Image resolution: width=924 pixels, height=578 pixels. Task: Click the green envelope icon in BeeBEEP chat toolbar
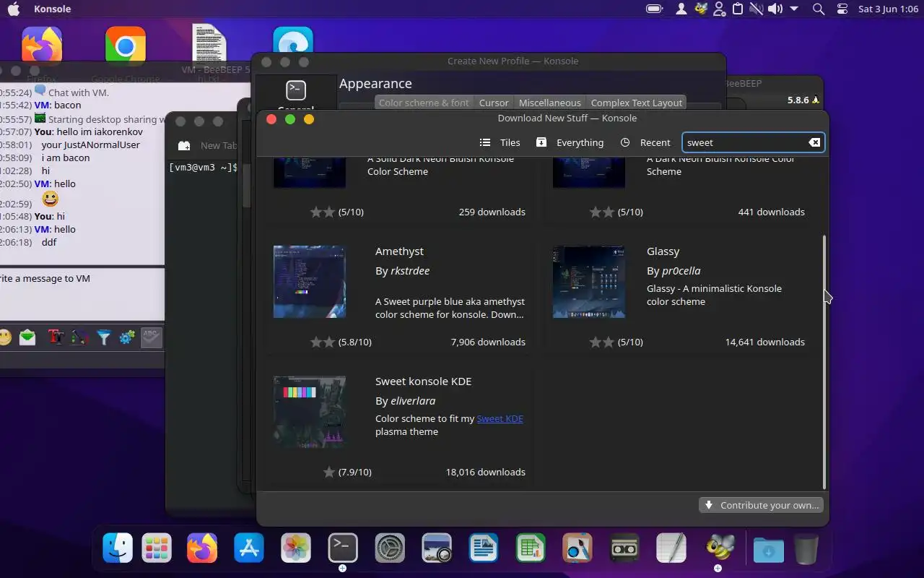(28, 337)
